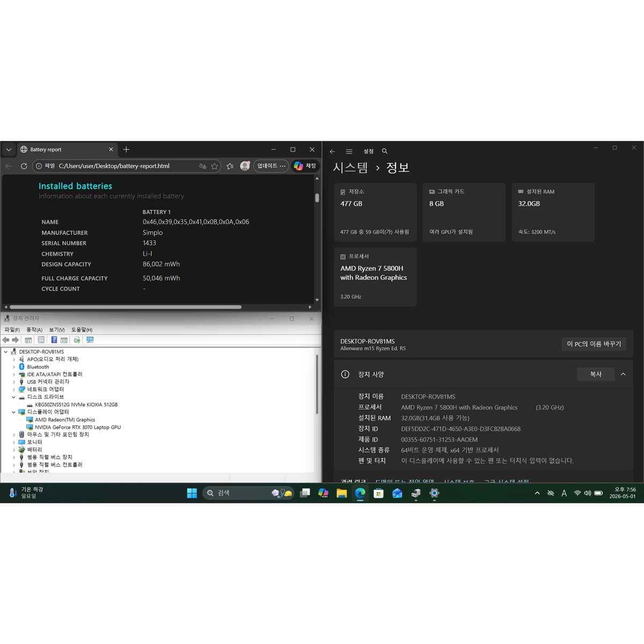The image size is (644, 644).
Task: Click the translate icon in Edge address bar
Action: point(203,166)
